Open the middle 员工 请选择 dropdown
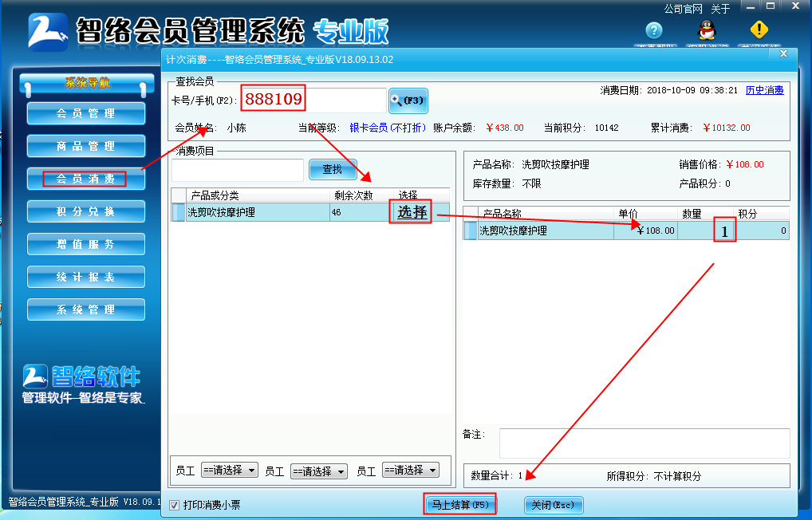 coord(321,471)
